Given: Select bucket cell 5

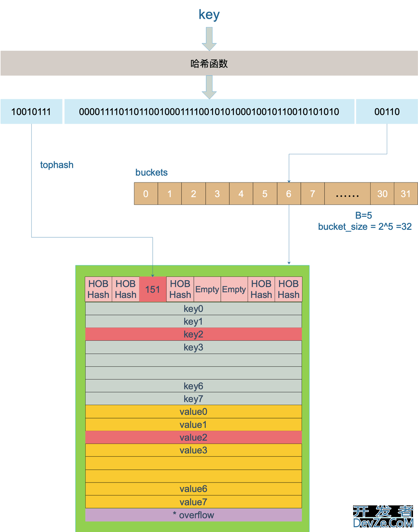Looking at the screenshot, I should pyautogui.click(x=265, y=194).
